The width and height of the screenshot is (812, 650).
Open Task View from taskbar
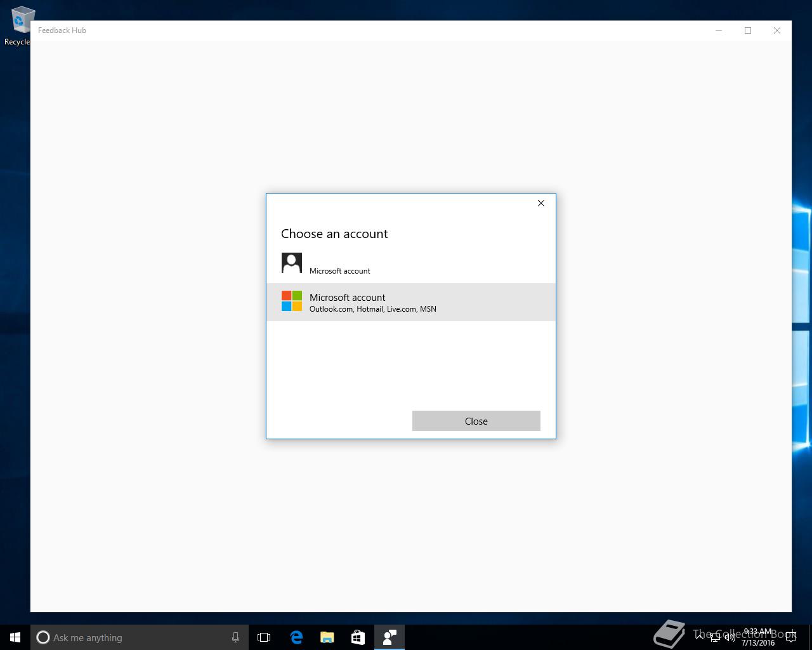point(264,637)
